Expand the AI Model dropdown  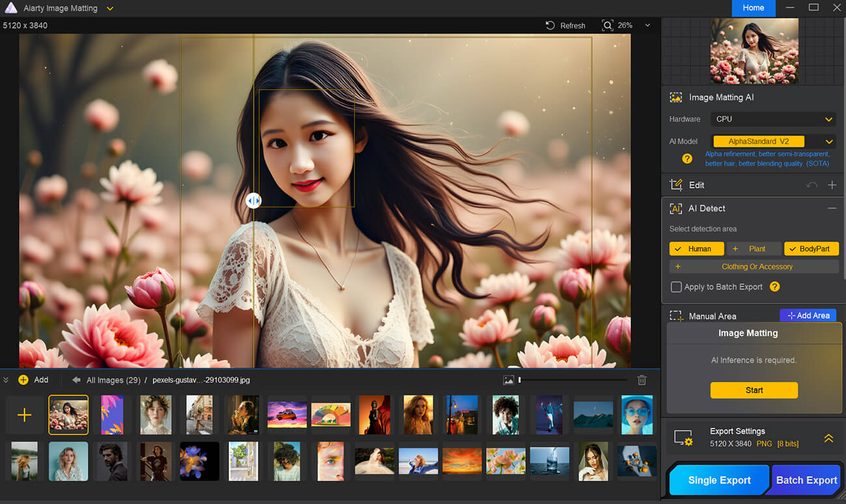tap(828, 141)
